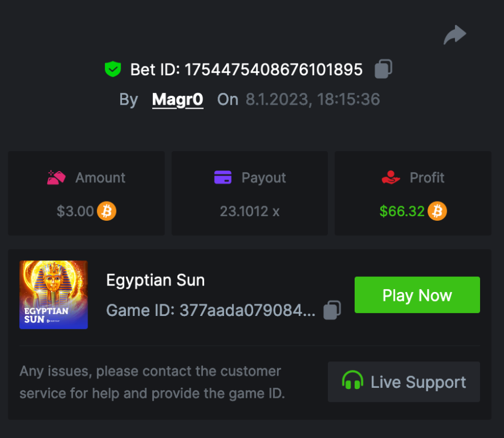Viewport: 504px width, 438px height.
Task: Click the green headphones support icon
Action: [x=352, y=382]
